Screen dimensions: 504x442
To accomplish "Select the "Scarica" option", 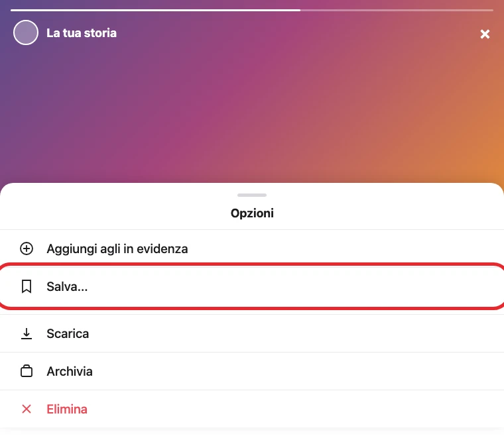I will [252, 333].
